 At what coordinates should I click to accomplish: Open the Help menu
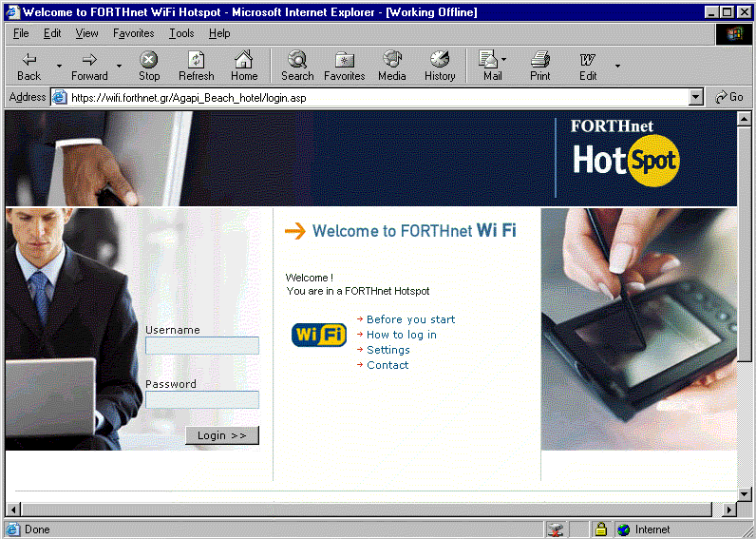[219, 33]
